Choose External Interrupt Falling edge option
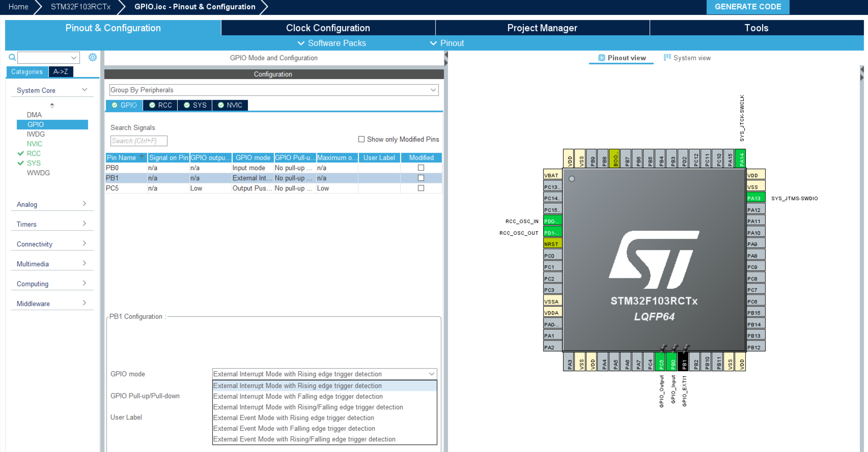 (324, 396)
